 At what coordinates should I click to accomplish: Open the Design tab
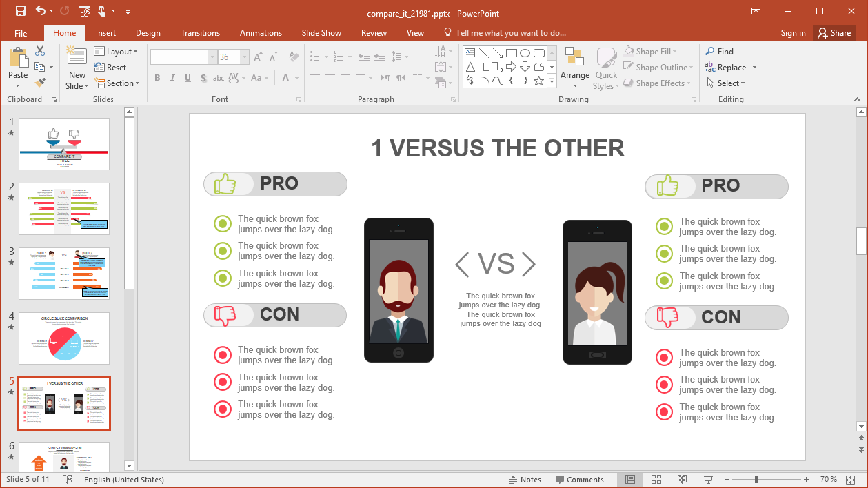coord(148,33)
